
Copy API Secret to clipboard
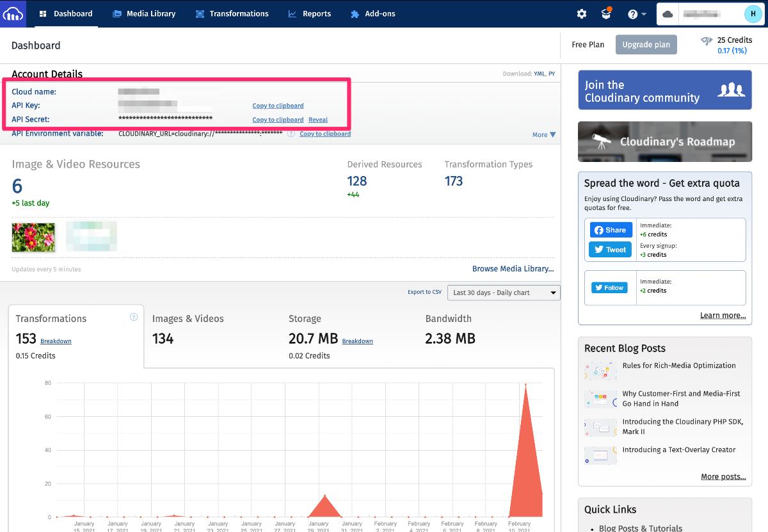278,120
